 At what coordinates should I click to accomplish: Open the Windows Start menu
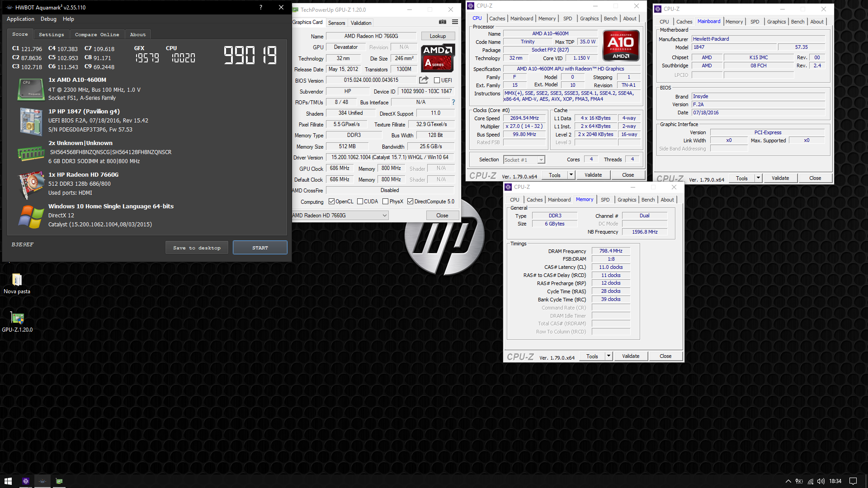pos(8,481)
